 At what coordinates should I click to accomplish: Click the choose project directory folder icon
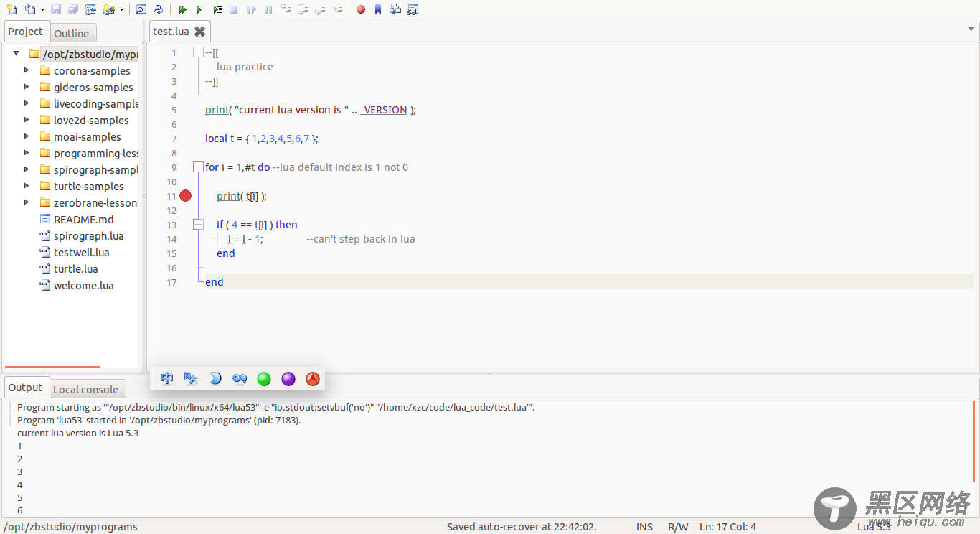click(108, 9)
